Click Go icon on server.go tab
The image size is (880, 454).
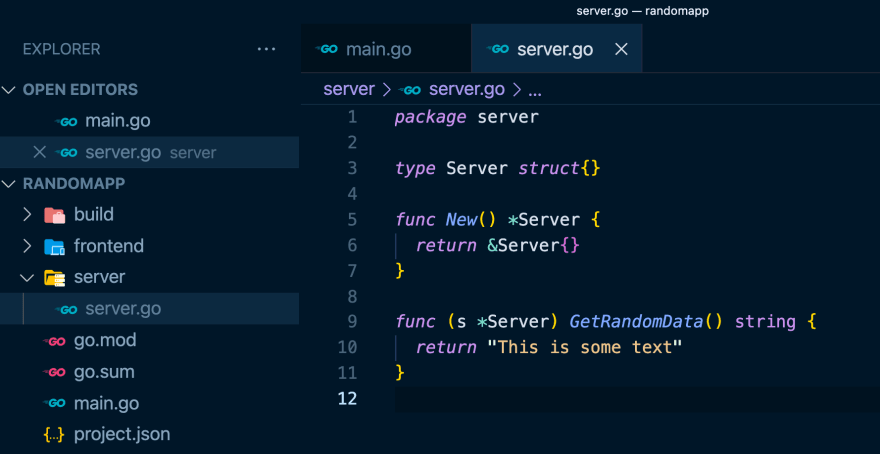pos(497,49)
